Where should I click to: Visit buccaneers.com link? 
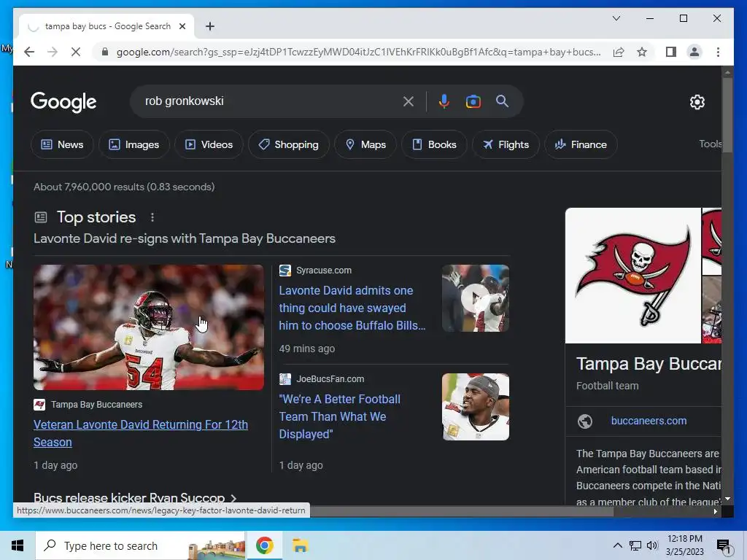pos(649,421)
